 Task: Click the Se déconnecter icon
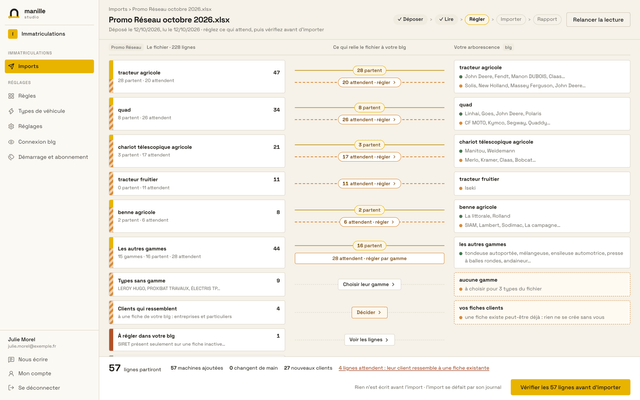(x=11, y=388)
